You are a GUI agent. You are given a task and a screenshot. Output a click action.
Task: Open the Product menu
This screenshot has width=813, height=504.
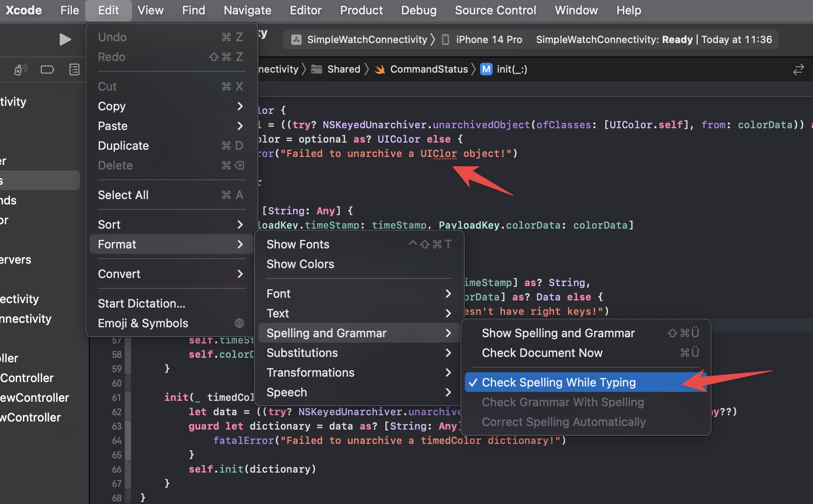361,10
